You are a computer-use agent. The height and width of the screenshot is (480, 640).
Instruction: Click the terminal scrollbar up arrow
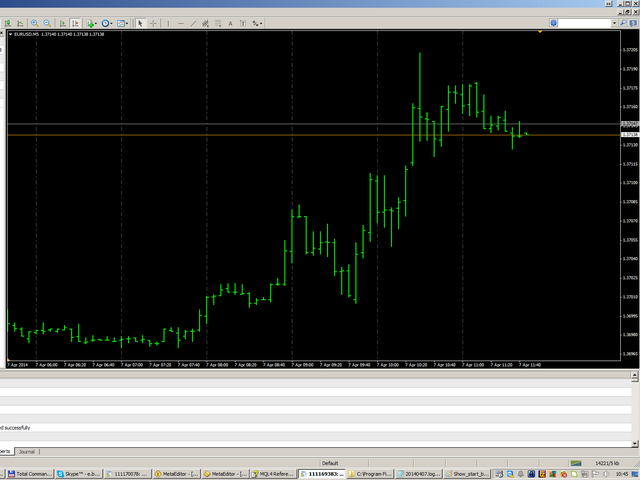tap(635, 376)
